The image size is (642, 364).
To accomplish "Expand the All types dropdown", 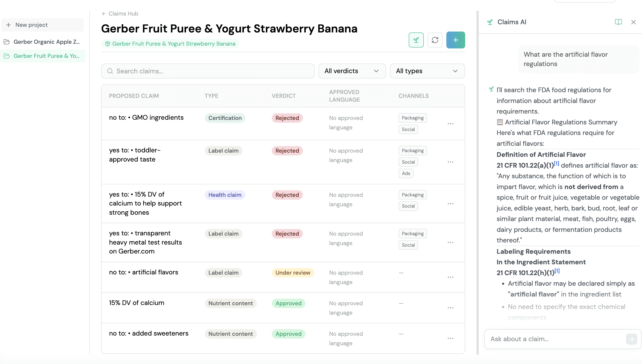I will pyautogui.click(x=427, y=71).
